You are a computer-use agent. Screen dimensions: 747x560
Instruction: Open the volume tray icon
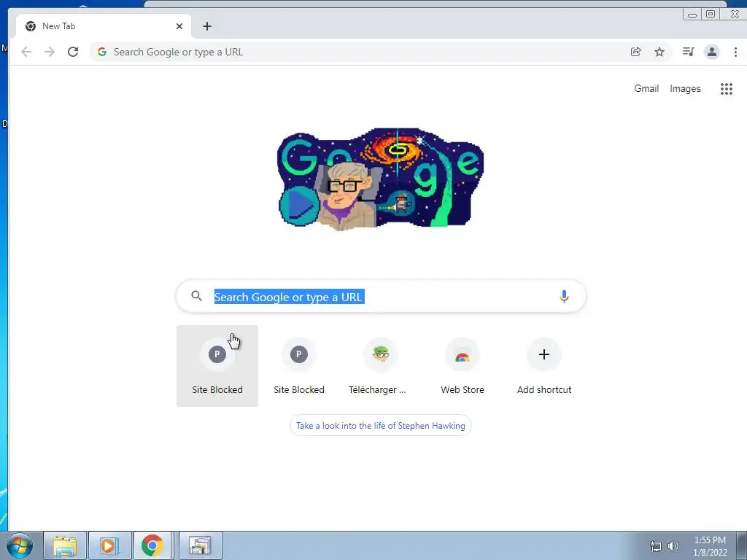tap(673, 546)
